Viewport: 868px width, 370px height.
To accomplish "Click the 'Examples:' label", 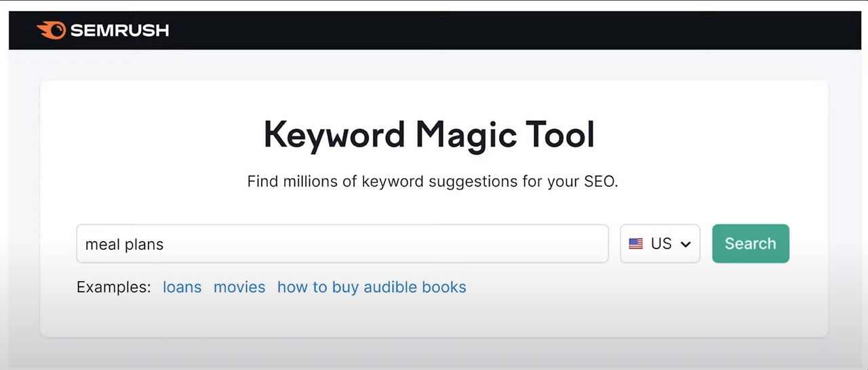I will coord(113,287).
